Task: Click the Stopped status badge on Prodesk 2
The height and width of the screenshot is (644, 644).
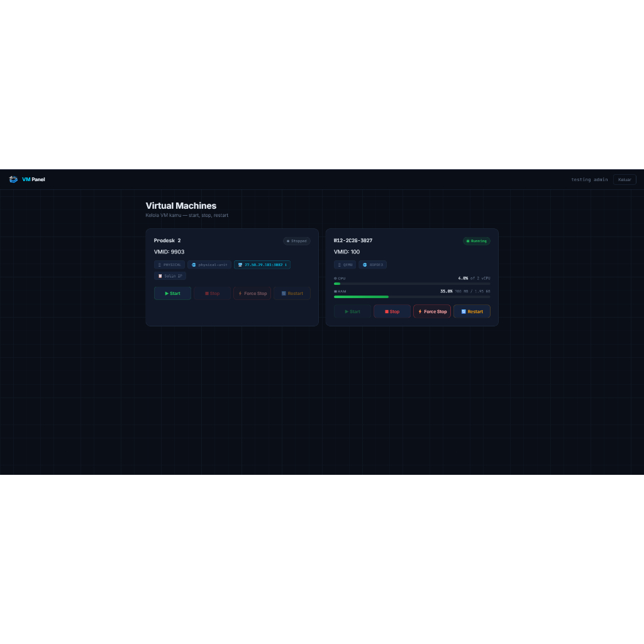Action: coord(297,241)
